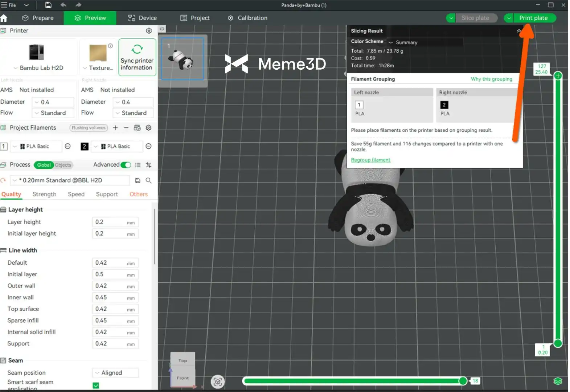Click the Home icon

4,18
